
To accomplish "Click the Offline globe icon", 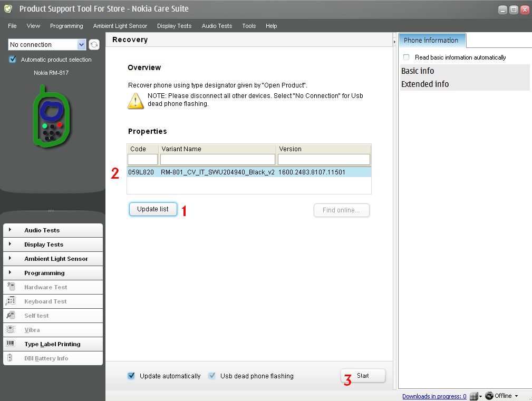I will point(489,396).
